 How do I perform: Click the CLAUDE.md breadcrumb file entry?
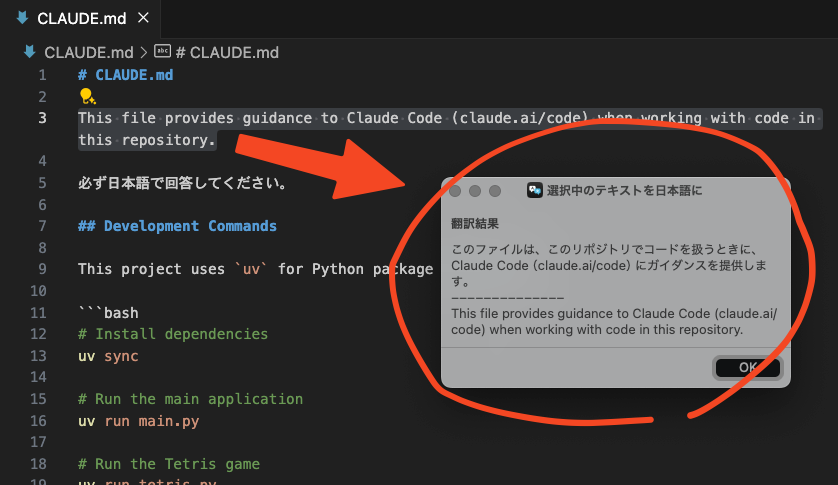click(89, 52)
